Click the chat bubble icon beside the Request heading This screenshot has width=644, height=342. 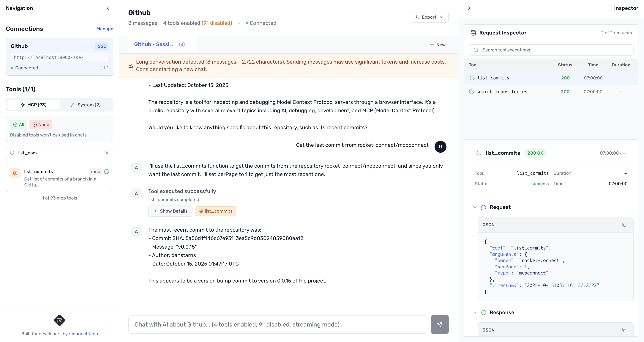[484, 207]
